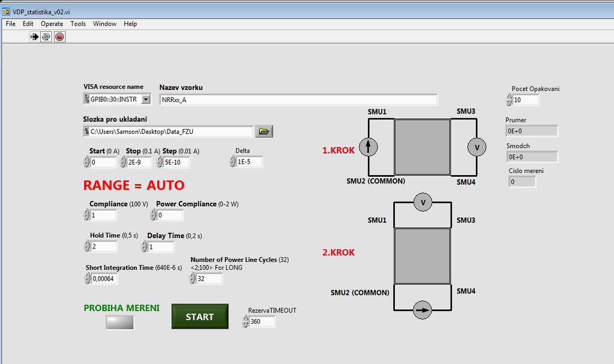The width and height of the screenshot is (614, 364).
Task: Click the Start current stepper arrows
Action: 86,162
